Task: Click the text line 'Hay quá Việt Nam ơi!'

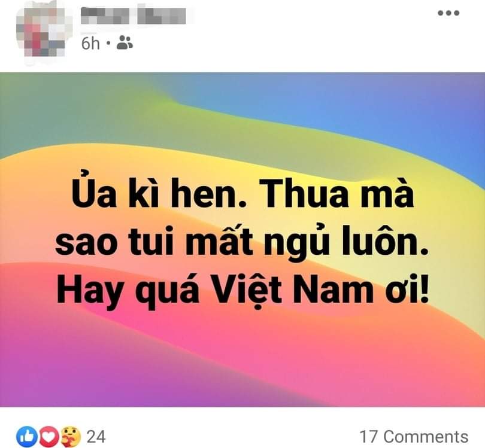Action: point(242,291)
